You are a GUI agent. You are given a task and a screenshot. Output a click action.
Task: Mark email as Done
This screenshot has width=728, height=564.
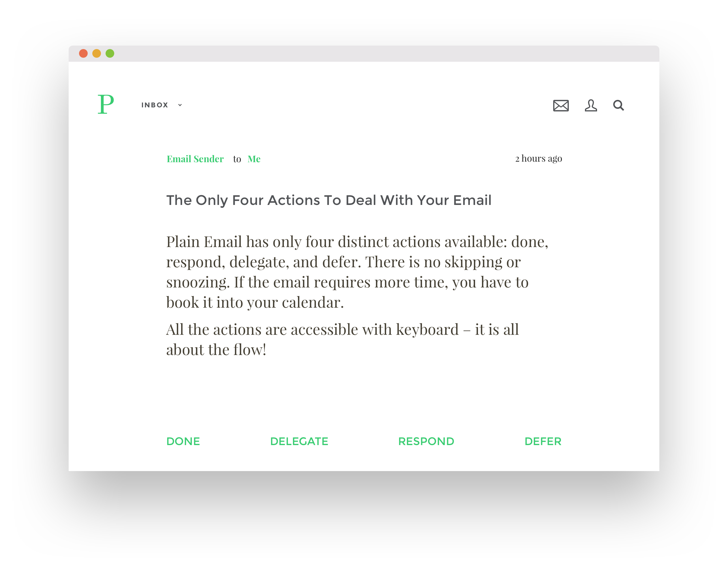[183, 441]
